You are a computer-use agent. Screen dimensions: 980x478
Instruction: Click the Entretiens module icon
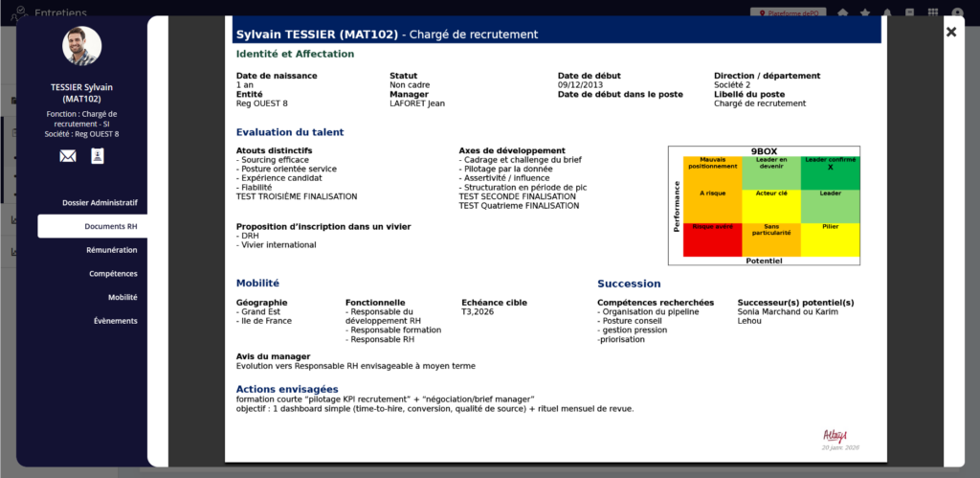(17, 12)
